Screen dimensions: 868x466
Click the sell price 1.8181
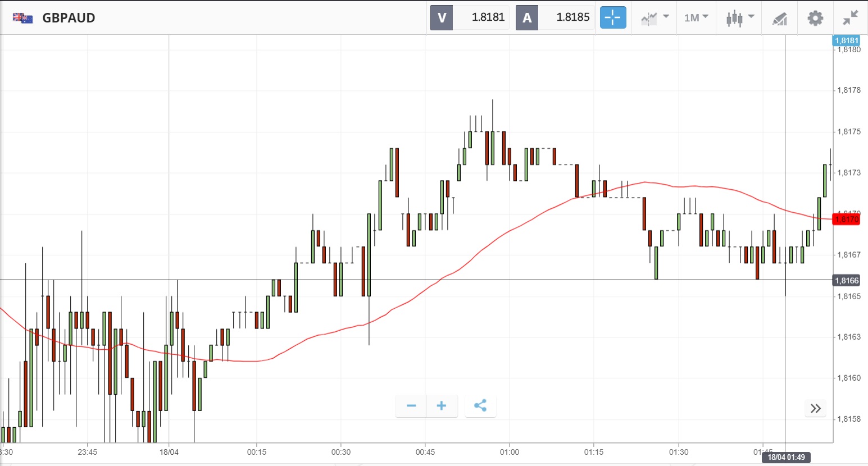(x=488, y=17)
